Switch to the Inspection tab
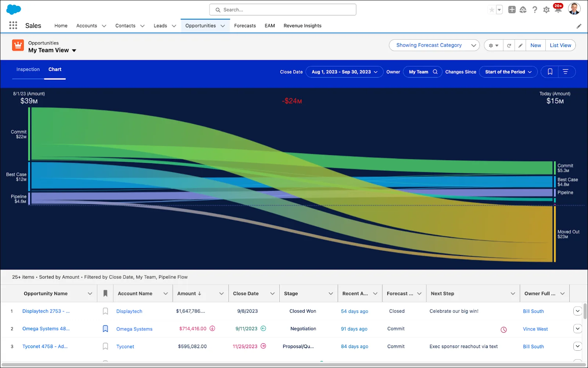This screenshot has width=588, height=368. point(28,69)
